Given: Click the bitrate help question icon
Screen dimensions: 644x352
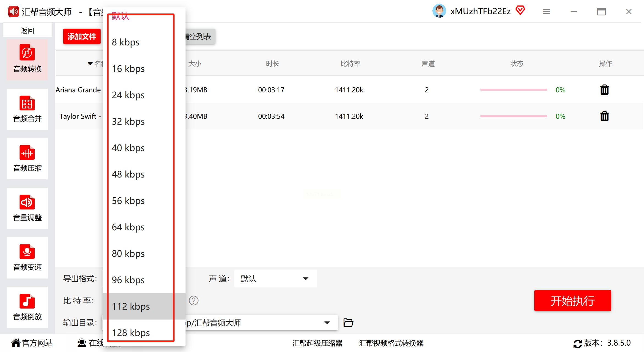Looking at the screenshot, I should click(194, 301).
